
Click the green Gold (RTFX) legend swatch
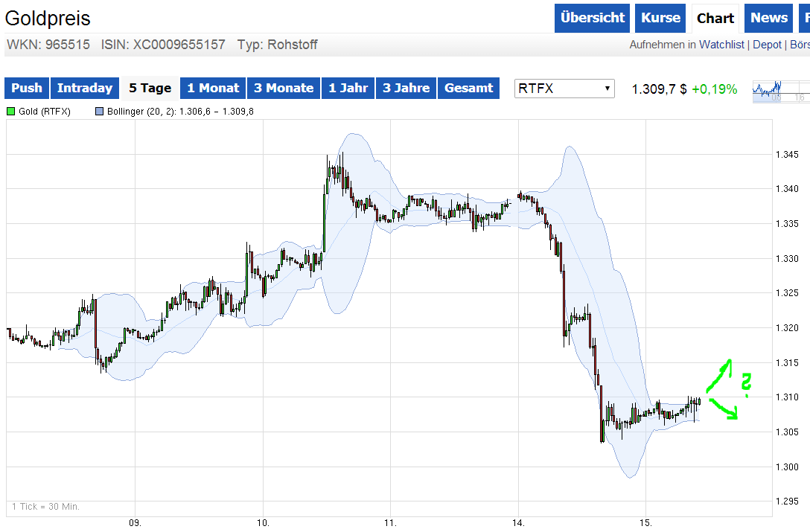11,112
